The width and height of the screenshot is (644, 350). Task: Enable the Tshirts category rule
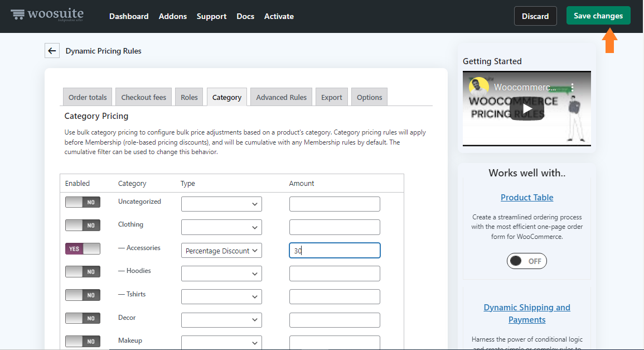point(83,295)
